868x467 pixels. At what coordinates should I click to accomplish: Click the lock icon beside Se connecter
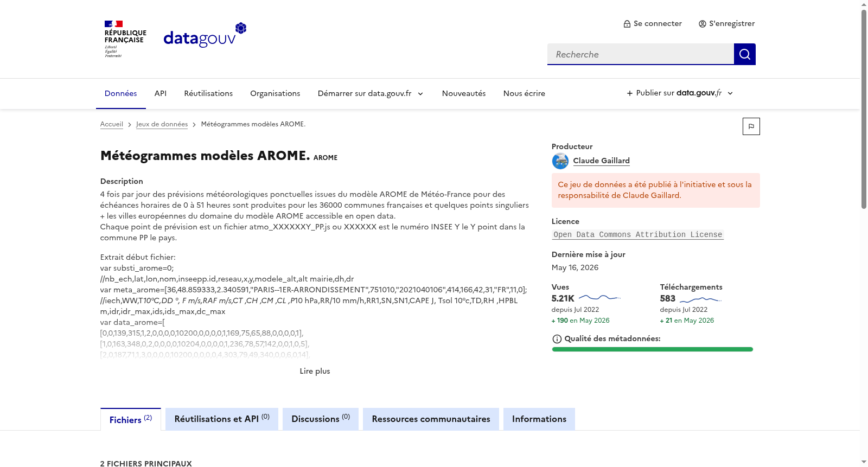(627, 24)
